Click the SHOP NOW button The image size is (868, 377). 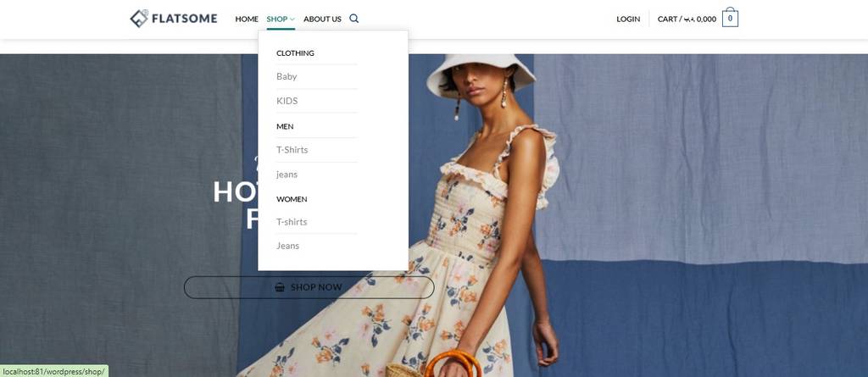click(309, 287)
